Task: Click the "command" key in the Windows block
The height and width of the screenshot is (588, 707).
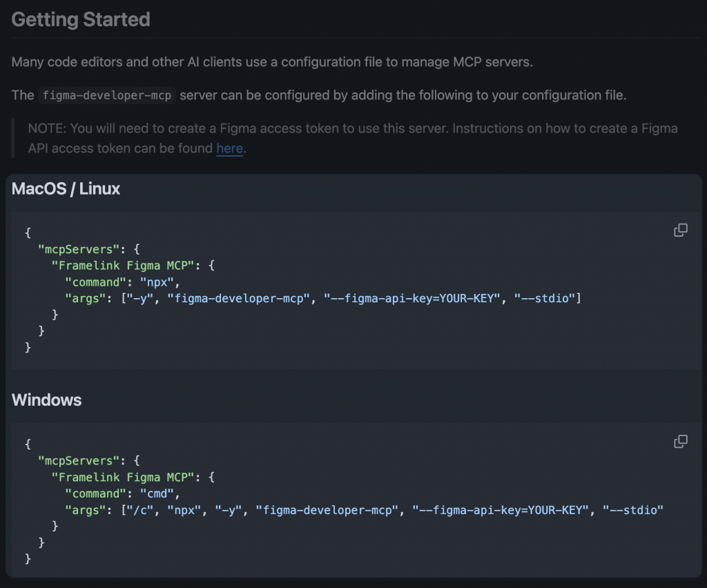Action: click(x=96, y=493)
